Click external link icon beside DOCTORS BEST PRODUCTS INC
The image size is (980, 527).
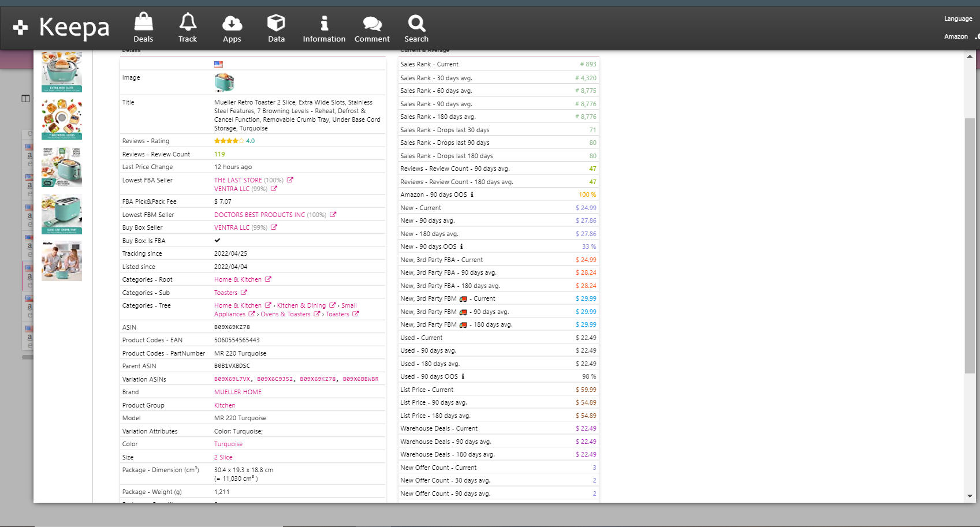333,215
